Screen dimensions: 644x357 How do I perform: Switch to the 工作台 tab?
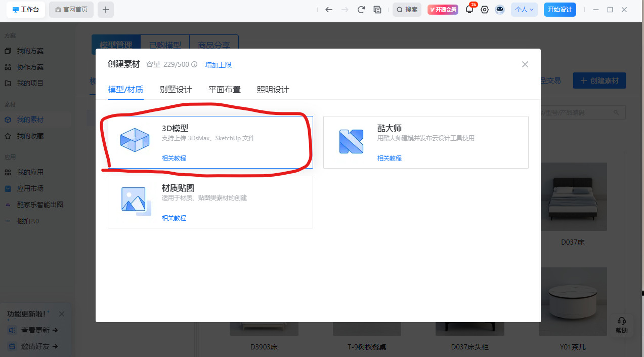pyautogui.click(x=26, y=10)
